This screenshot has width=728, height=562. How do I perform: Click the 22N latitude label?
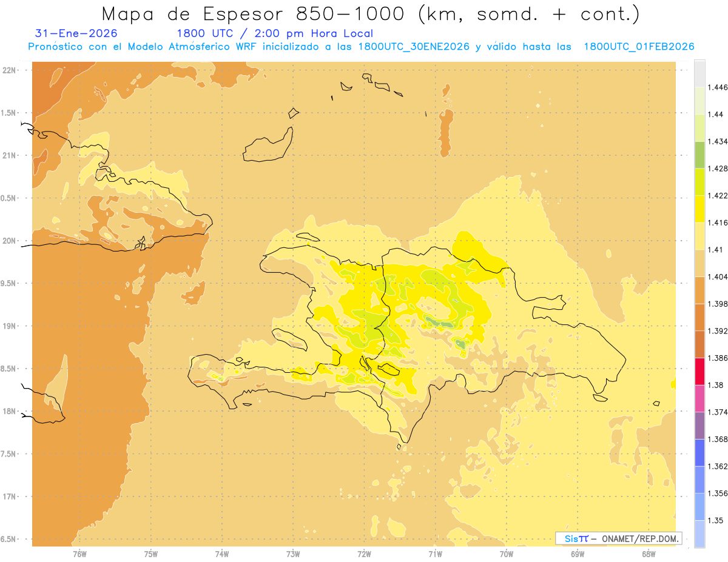click(10, 70)
